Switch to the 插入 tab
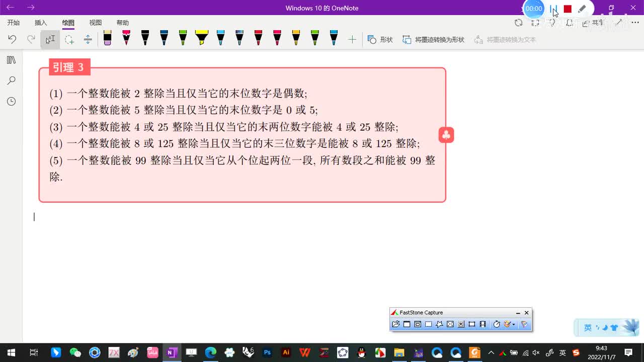 click(41, 23)
